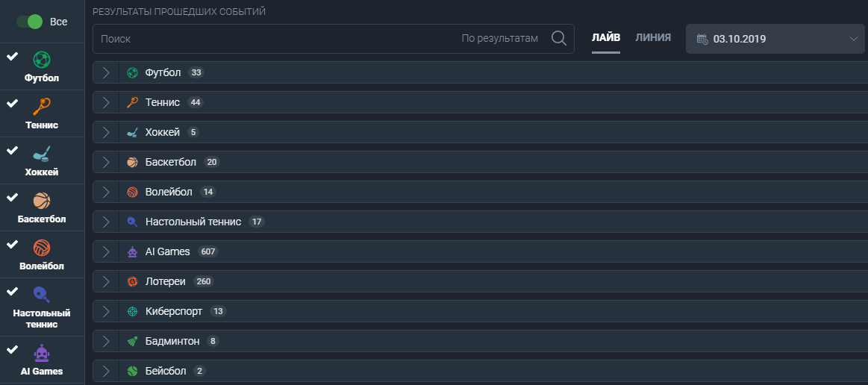Click the Бадминтон row shuttlecock icon
This screenshot has width=868, height=385.
132,341
